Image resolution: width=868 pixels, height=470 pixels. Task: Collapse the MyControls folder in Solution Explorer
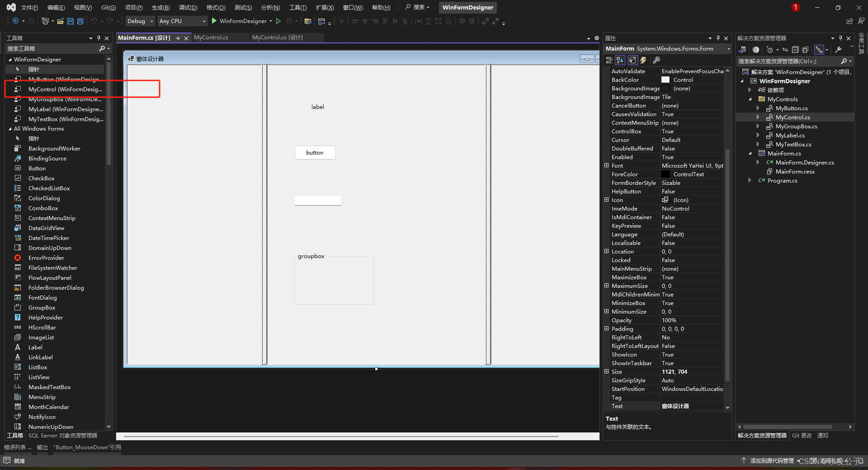[x=750, y=99]
